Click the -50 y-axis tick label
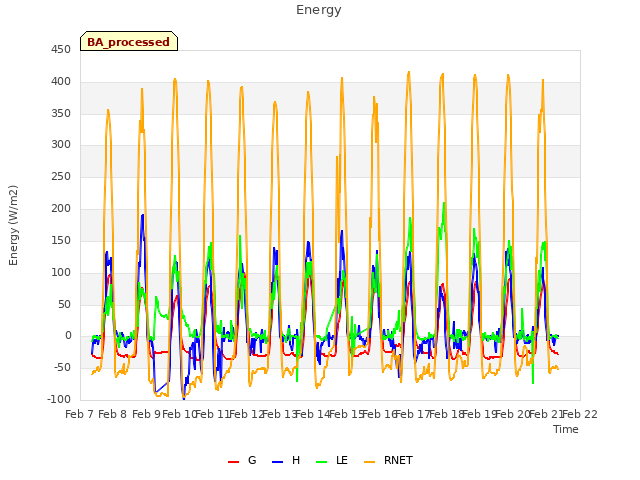Viewport: 640px width, 480px height. tap(61, 368)
